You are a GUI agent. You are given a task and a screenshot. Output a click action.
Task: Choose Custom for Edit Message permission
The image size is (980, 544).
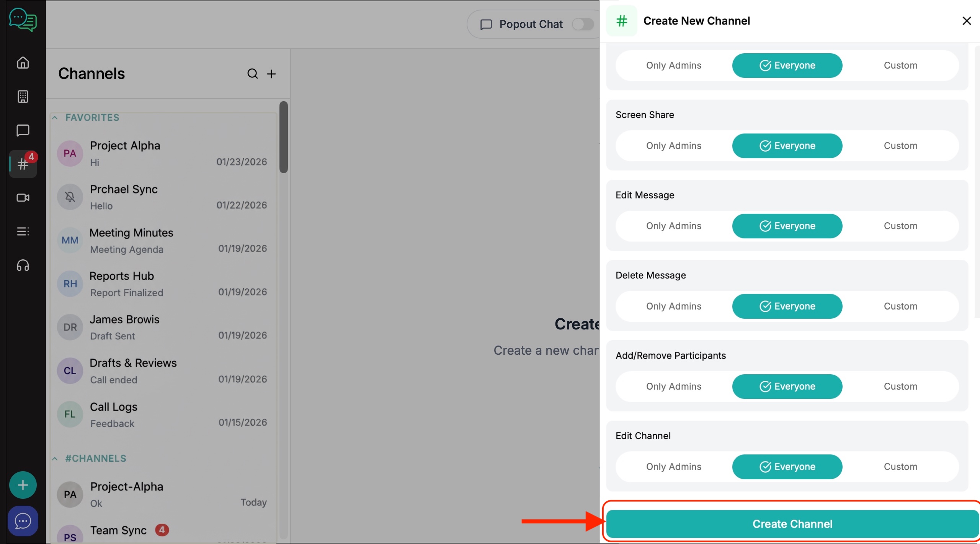pyautogui.click(x=900, y=226)
